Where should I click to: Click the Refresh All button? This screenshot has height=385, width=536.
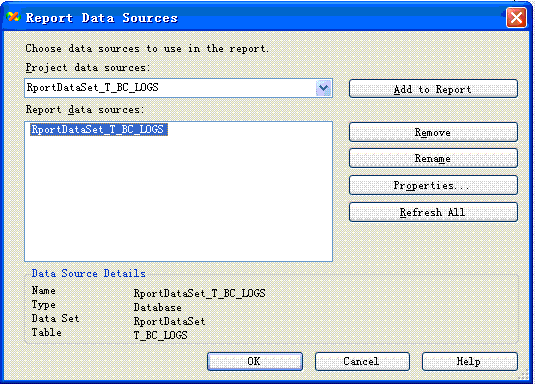[433, 212]
